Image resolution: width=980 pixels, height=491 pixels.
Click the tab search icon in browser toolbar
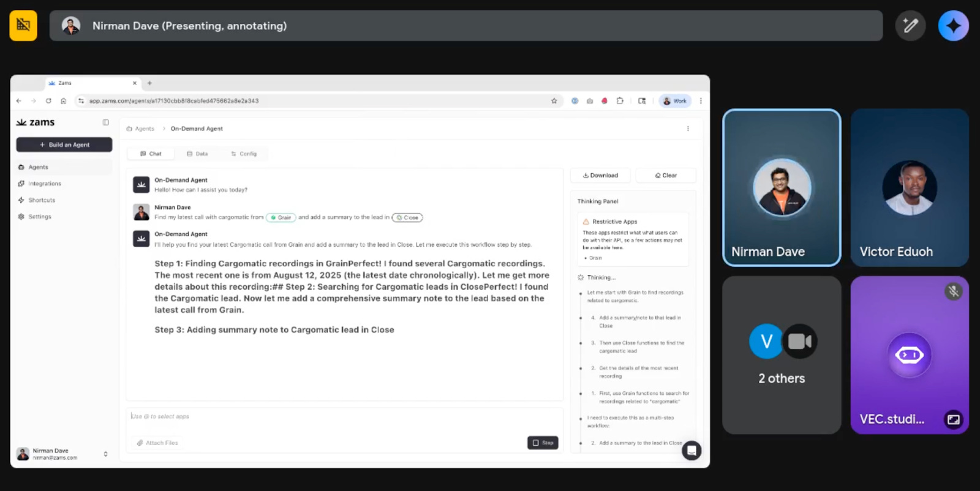[x=642, y=101]
